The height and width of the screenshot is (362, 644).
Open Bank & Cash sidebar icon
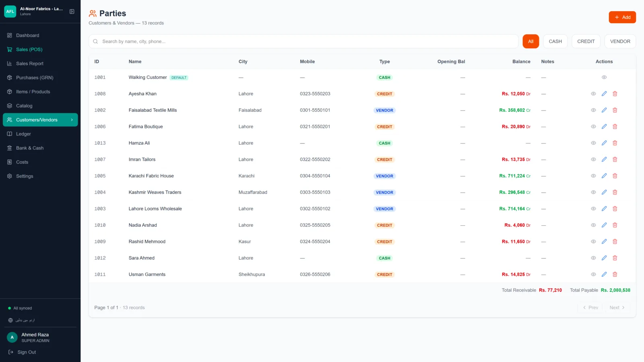[10, 148]
